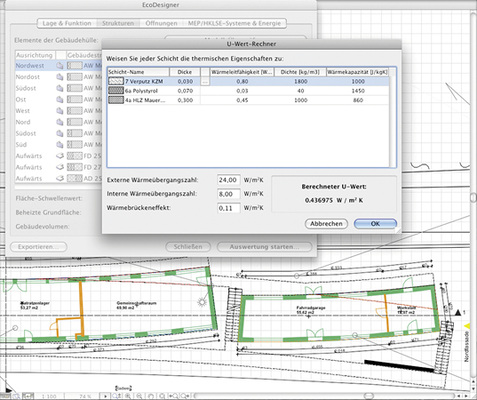The height and width of the screenshot is (400, 477).
Task: Click the ... button in the Verputz KZM row
Action: point(205,81)
